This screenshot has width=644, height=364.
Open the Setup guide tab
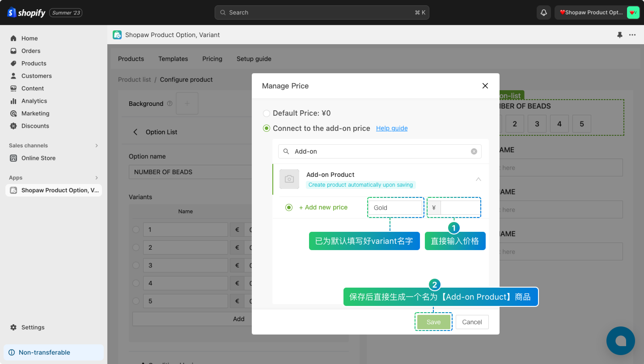pos(254,59)
